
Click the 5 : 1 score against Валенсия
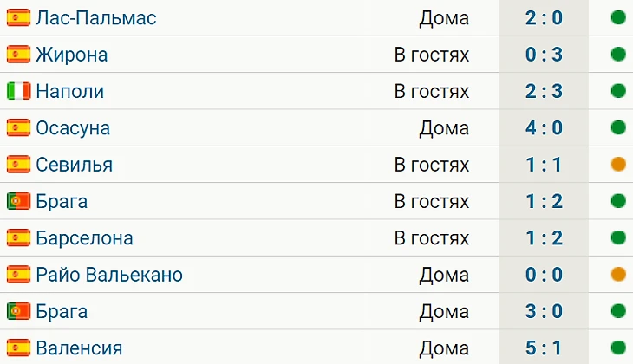coord(544,348)
